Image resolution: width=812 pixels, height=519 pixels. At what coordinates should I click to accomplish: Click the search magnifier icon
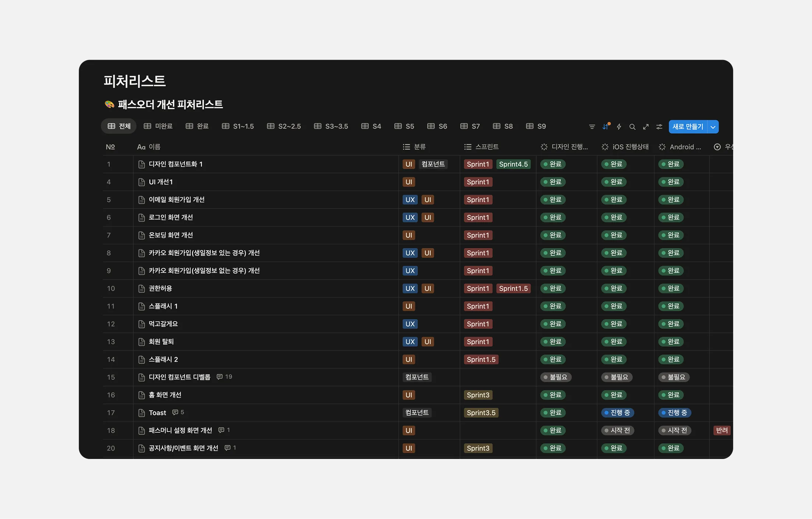[x=632, y=127]
